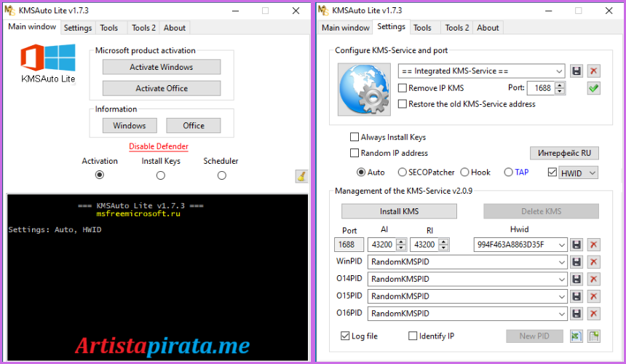Select the Scheduler radio button

221,175
